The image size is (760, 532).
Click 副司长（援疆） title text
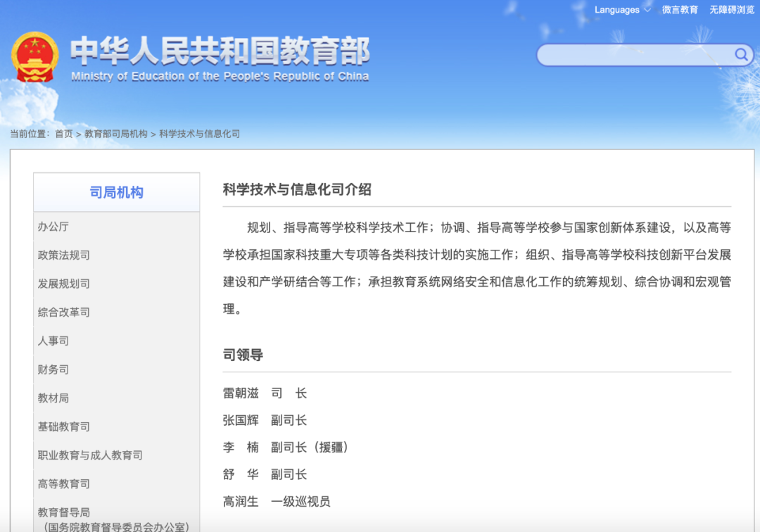(310, 448)
